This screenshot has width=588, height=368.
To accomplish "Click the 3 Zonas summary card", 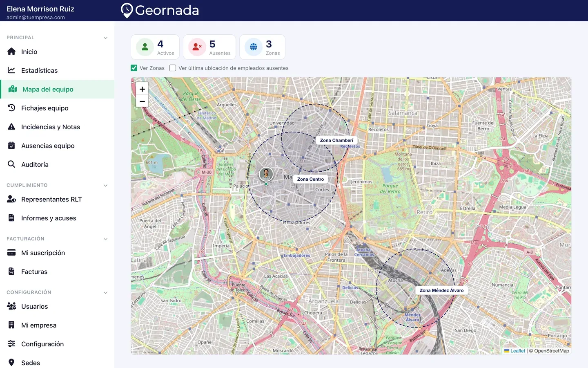I will (x=262, y=47).
